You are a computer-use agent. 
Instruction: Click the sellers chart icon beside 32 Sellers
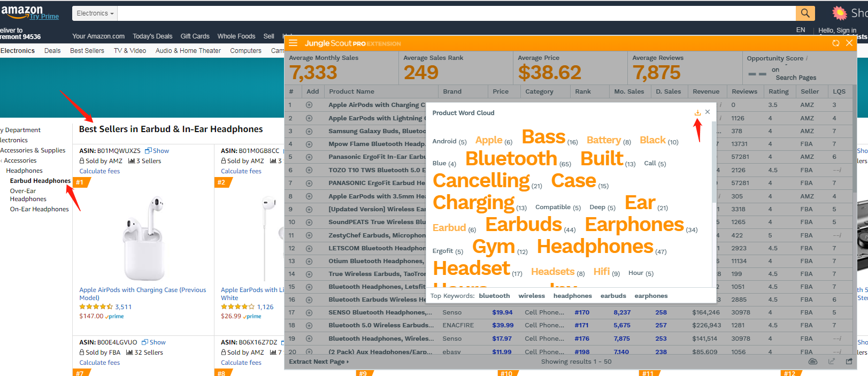pyautogui.click(x=129, y=352)
